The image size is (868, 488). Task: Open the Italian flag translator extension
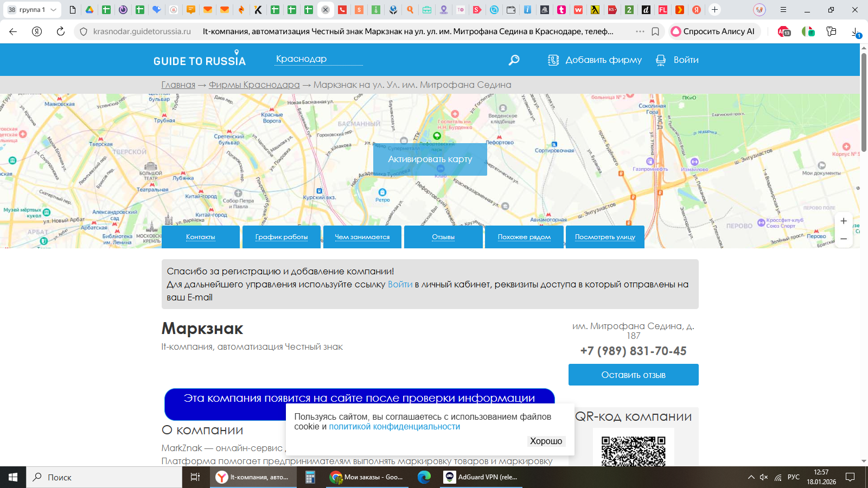(808, 31)
